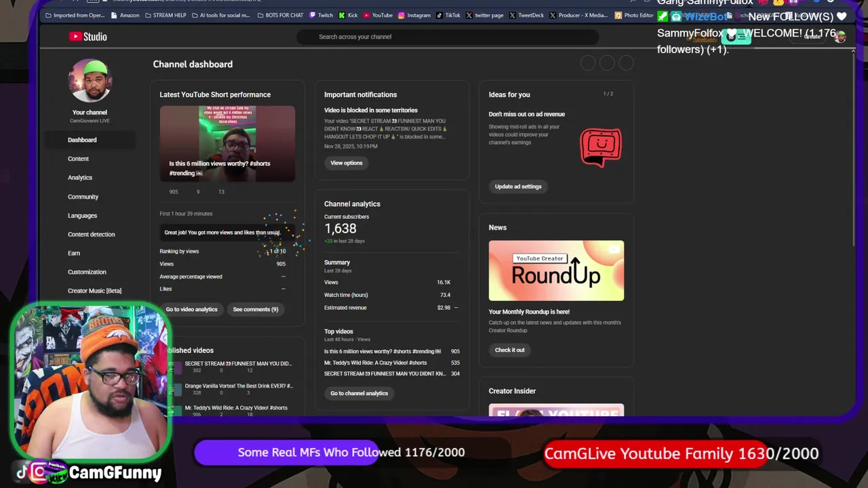Viewport: 868px width, 488px height.
Task: Click the 'Ranking by views' row
Action: coord(222,251)
